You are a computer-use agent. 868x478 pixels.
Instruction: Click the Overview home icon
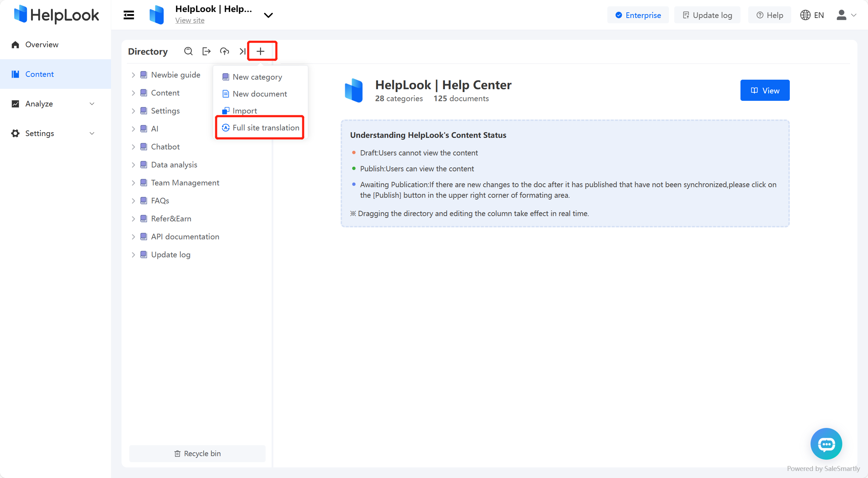tap(15, 44)
